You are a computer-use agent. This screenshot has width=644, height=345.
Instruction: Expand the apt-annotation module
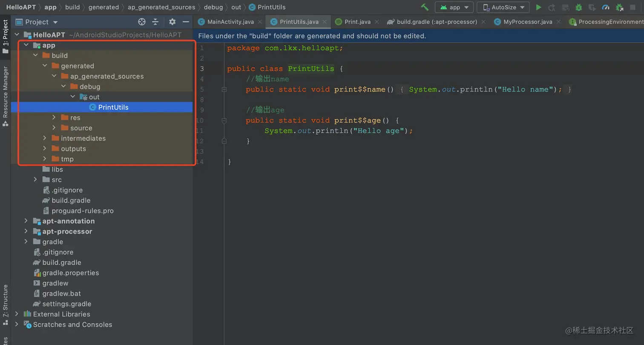(x=26, y=221)
